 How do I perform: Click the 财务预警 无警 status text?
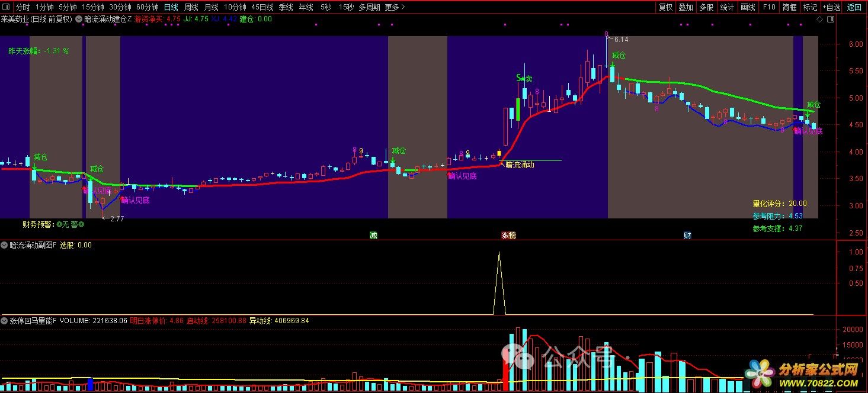click(x=53, y=224)
